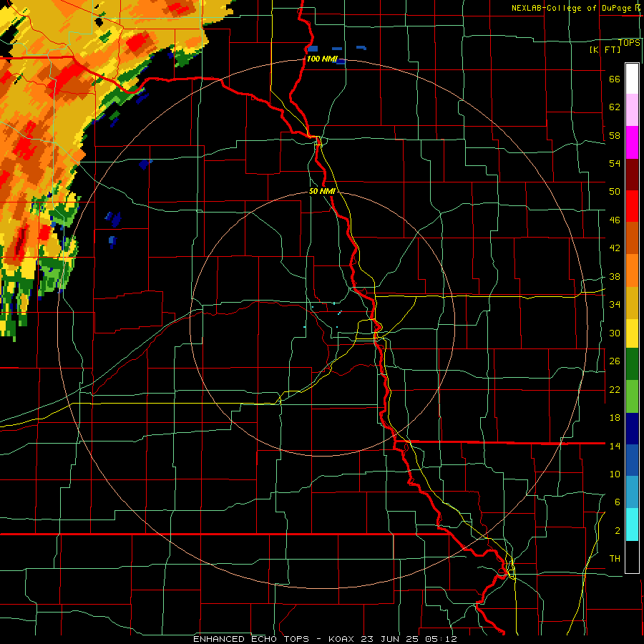Click the burnt orange legend swatch
This screenshot has width=644, height=644.
(632, 238)
